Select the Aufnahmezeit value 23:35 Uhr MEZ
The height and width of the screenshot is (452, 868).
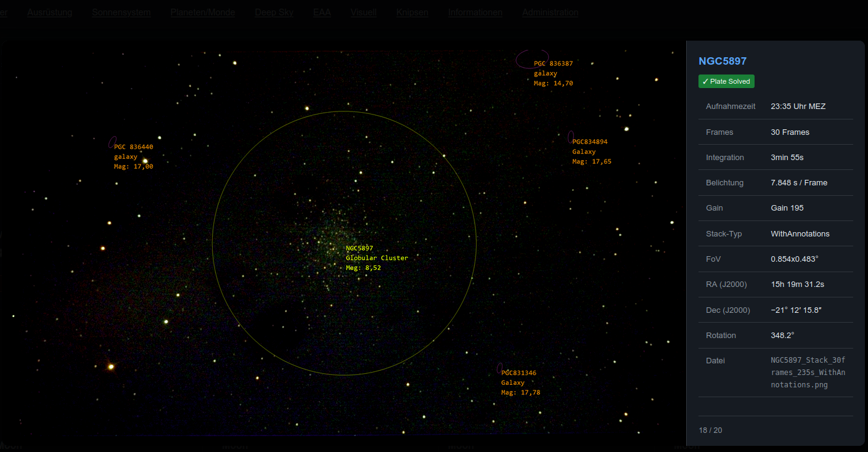798,107
